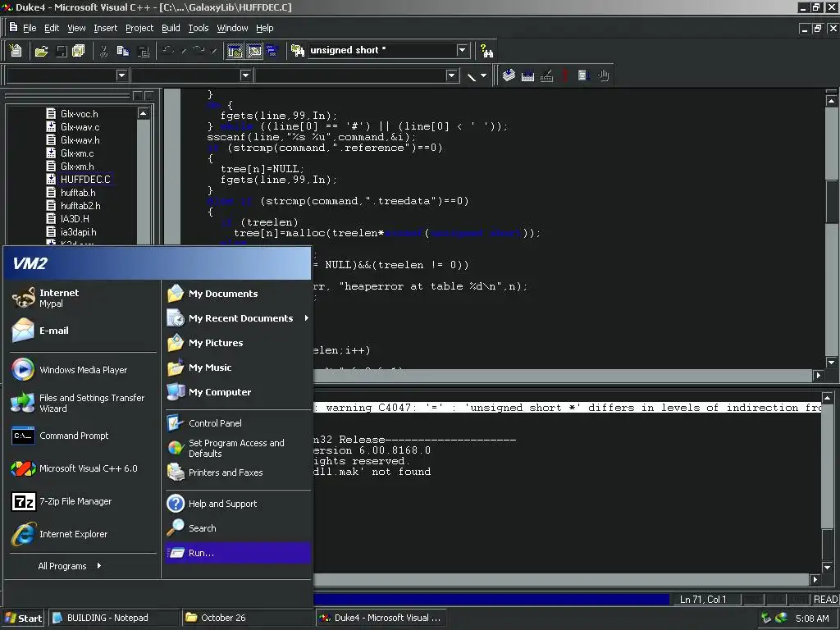Click the Undo arrow icon
Image resolution: width=840 pixels, height=630 pixels.
(x=167, y=51)
